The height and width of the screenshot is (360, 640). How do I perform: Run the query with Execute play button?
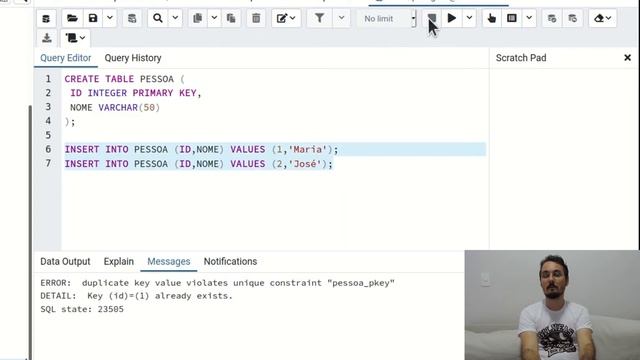(452, 18)
